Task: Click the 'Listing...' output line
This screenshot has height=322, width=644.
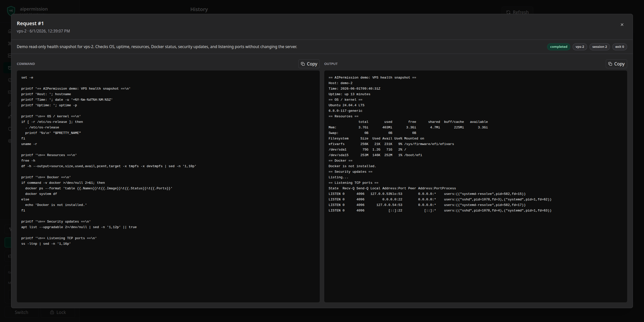Action: [x=338, y=177]
